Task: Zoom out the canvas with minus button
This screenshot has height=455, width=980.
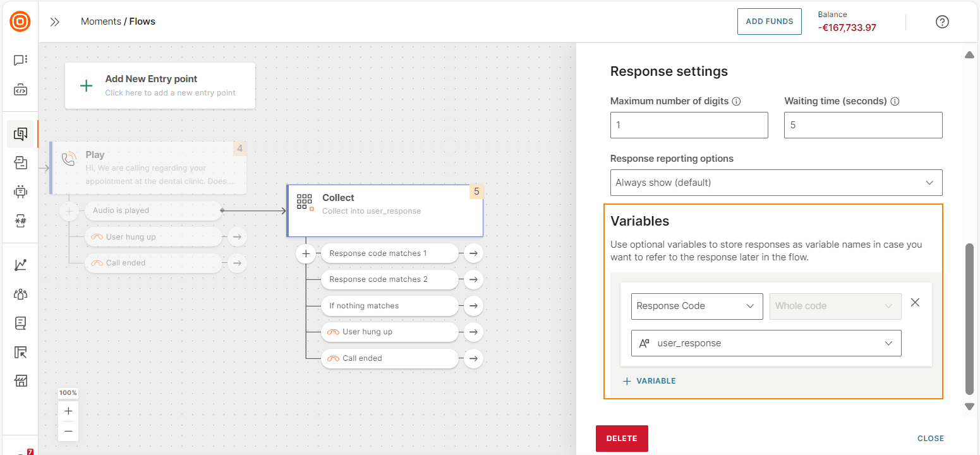Action: click(68, 431)
